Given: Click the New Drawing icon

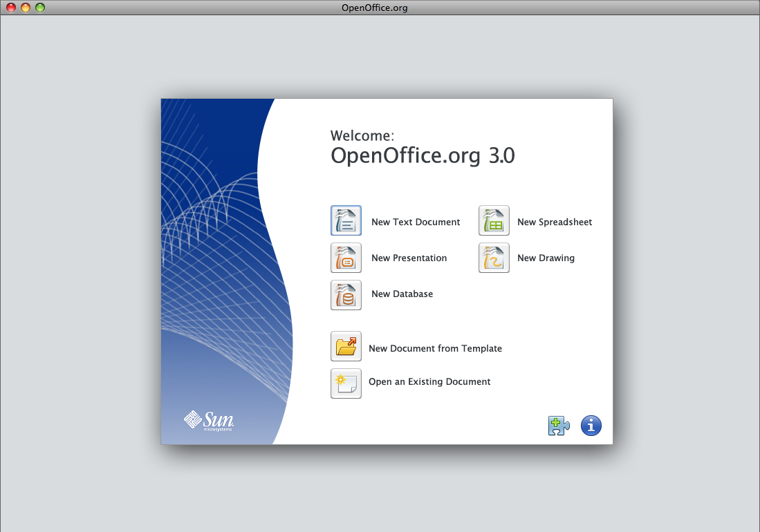Looking at the screenshot, I should click(494, 258).
